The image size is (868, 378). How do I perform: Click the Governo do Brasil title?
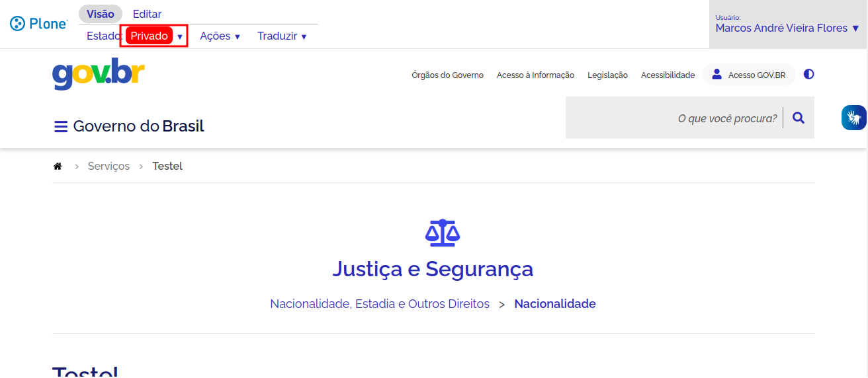(x=138, y=126)
